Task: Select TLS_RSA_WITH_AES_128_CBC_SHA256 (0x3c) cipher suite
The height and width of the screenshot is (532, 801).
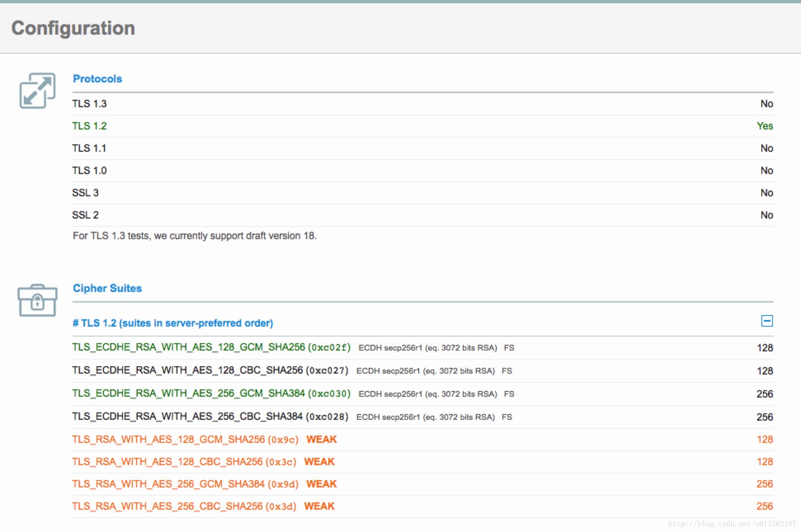Action: (184, 461)
